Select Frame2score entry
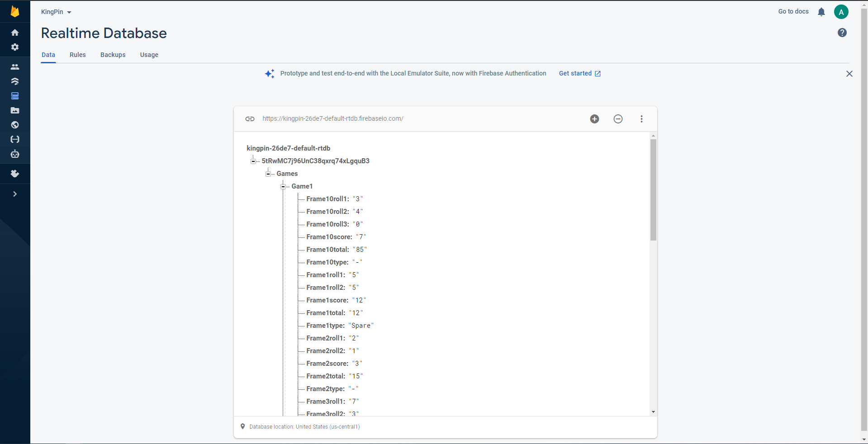Image resolution: width=868 pixels, height=444 pixels. click(x=334, y=364)
